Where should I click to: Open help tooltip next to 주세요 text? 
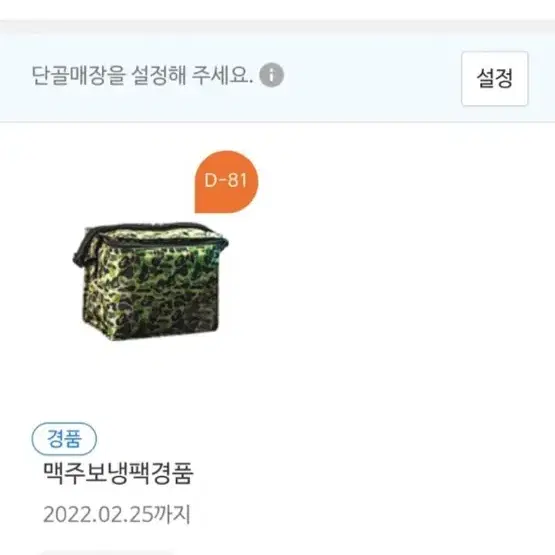click(x=271, y=75)
